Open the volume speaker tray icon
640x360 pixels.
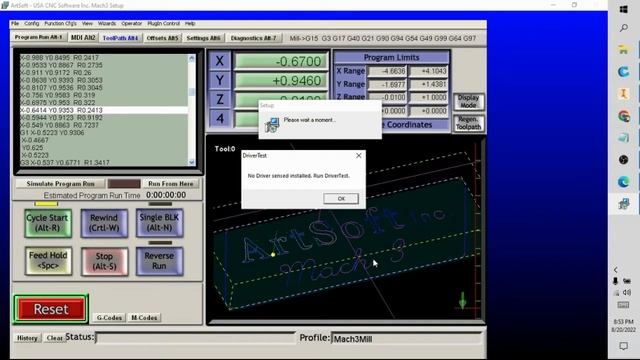[627, 292]
